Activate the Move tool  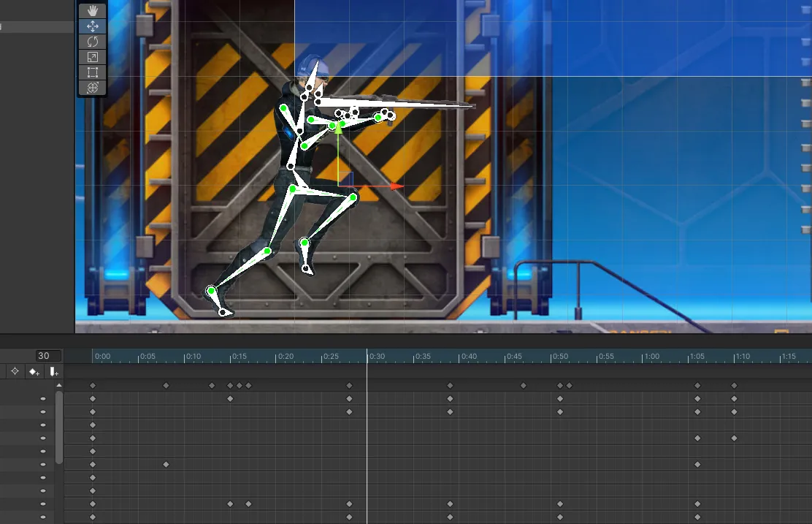click(x=93, y=26)
